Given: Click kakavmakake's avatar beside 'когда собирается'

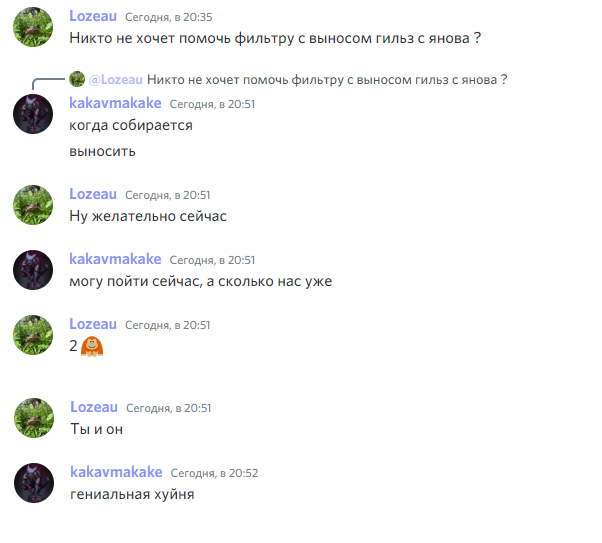Looking at the screenshot, I should point(33,114).
